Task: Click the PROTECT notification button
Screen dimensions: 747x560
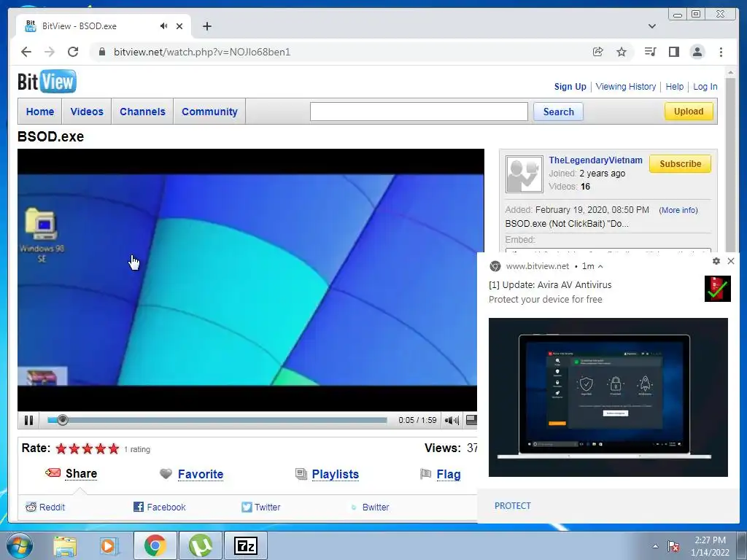Action: pos(513,506)
